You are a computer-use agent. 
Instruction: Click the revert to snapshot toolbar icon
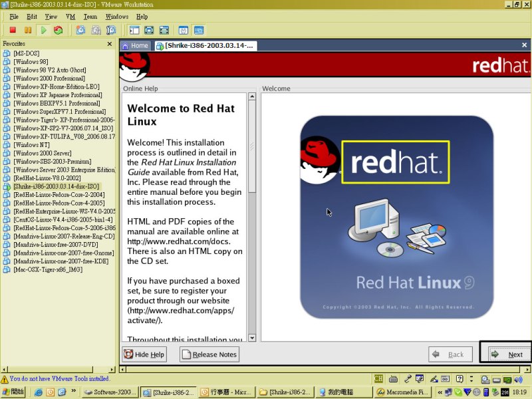click(x=96, y=30)
